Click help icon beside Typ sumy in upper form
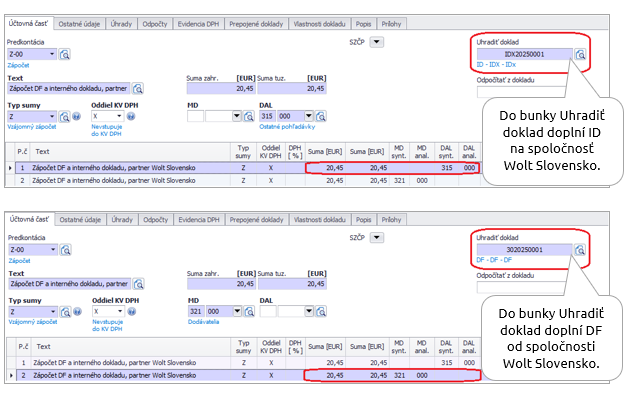 pyautogui.click(x=76, y=116)
